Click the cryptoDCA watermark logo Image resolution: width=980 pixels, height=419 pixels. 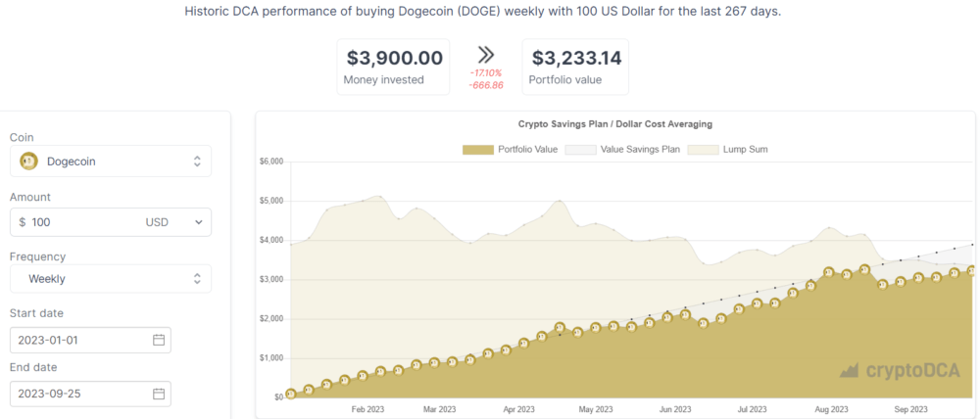click(900, 370)
